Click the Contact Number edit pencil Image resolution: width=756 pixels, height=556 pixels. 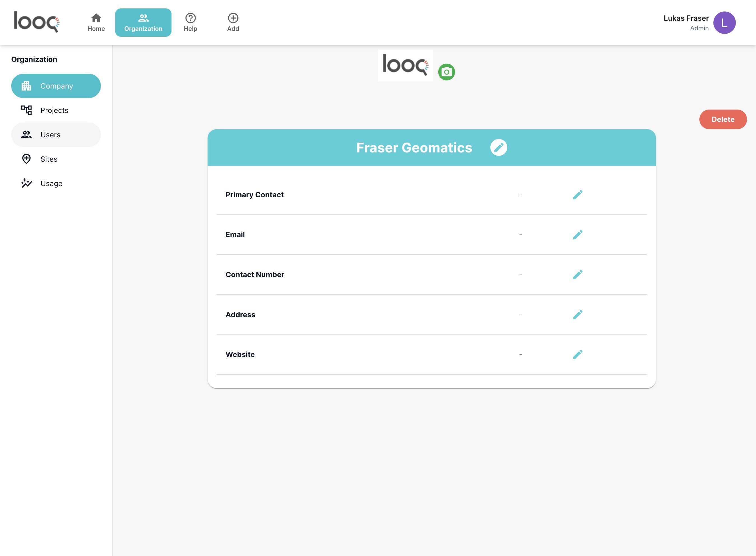577,275
